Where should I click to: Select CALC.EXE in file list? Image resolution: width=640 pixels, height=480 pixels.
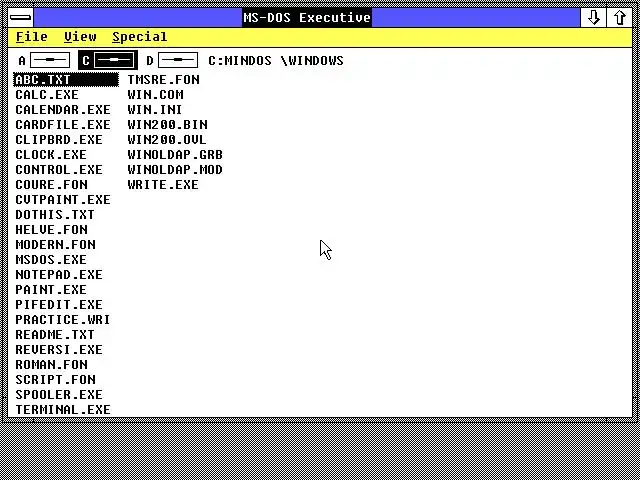[47, 95]
